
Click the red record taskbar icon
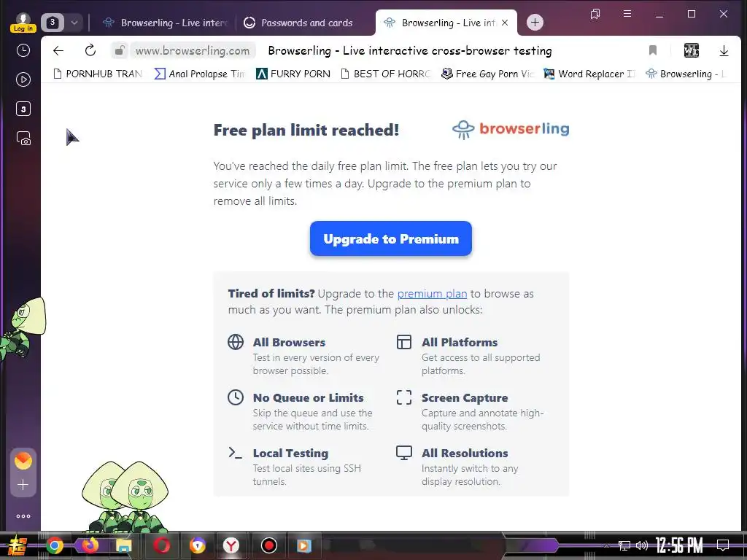(x=268, y=545)
